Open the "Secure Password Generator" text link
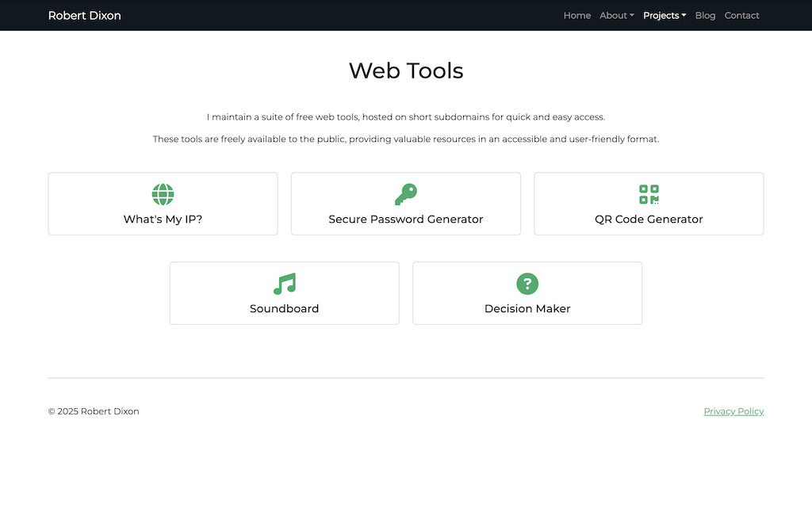 pos(405,220)
